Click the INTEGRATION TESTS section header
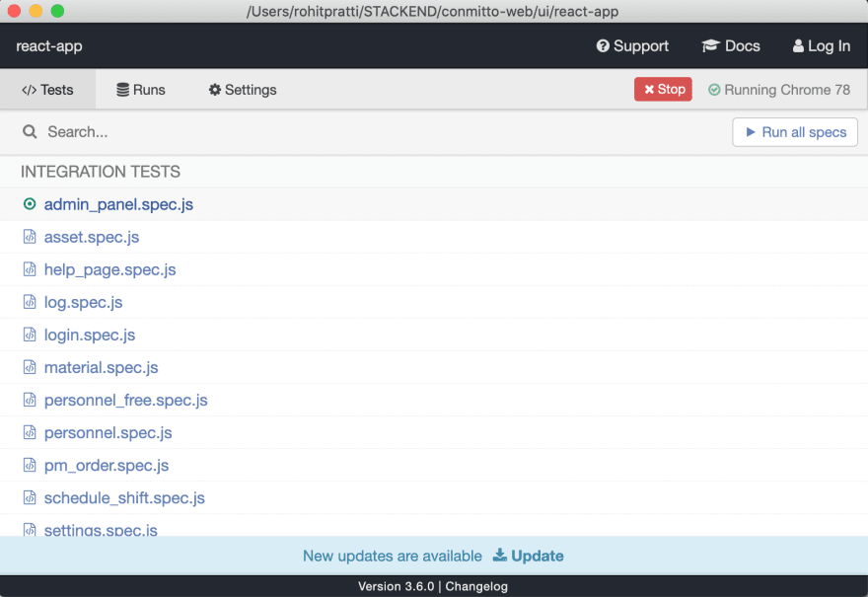Image resolution: width=868 pixels, height=597 pixels. (x=101, y=172)
